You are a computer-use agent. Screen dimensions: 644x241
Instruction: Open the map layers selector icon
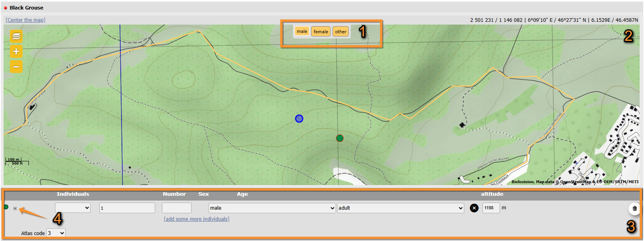point(16,36)
